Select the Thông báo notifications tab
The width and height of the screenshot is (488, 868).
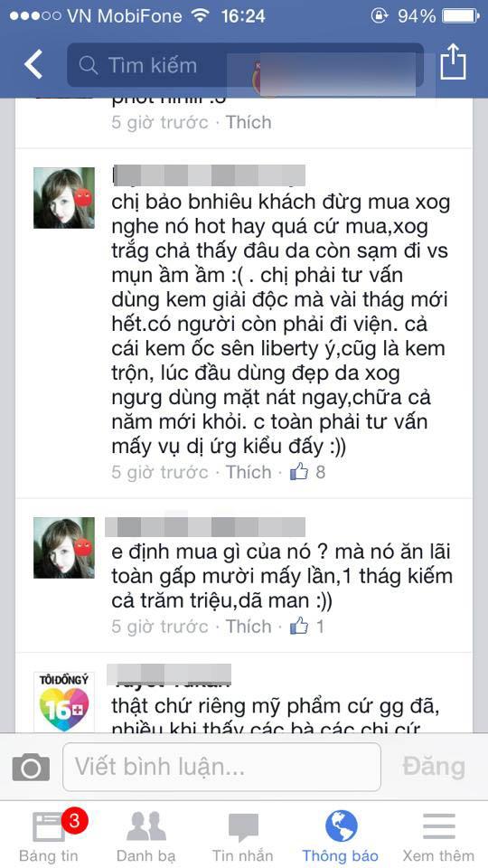pyautogui.click(x=341, y=834)
